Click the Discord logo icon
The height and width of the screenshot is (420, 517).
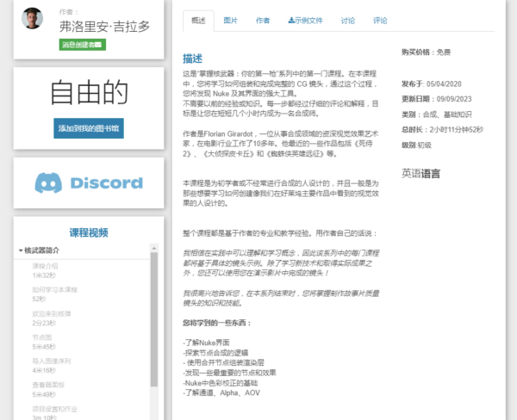[x=48, y=182]
